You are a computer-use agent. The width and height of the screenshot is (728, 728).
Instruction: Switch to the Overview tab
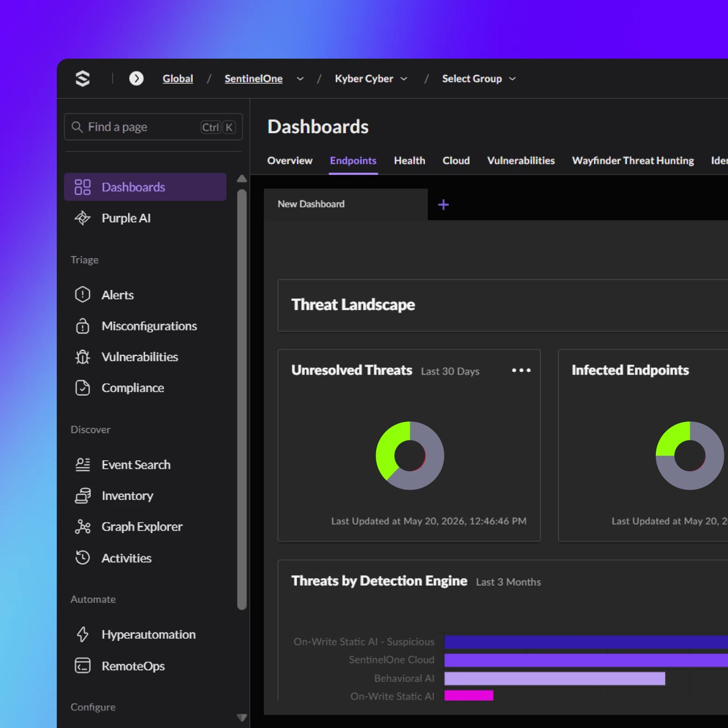click(x=290, y=160)
